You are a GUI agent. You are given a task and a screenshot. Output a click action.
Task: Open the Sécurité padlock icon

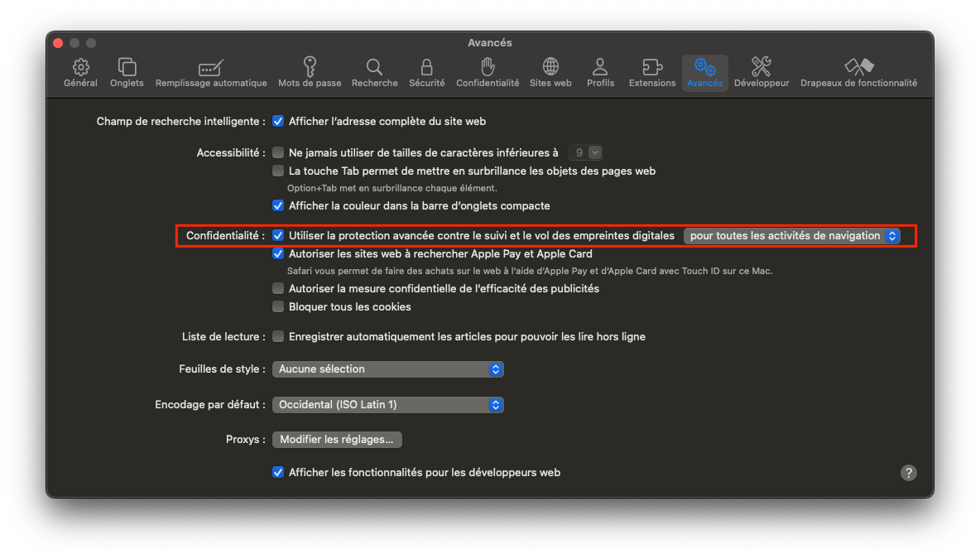point(427,67)
